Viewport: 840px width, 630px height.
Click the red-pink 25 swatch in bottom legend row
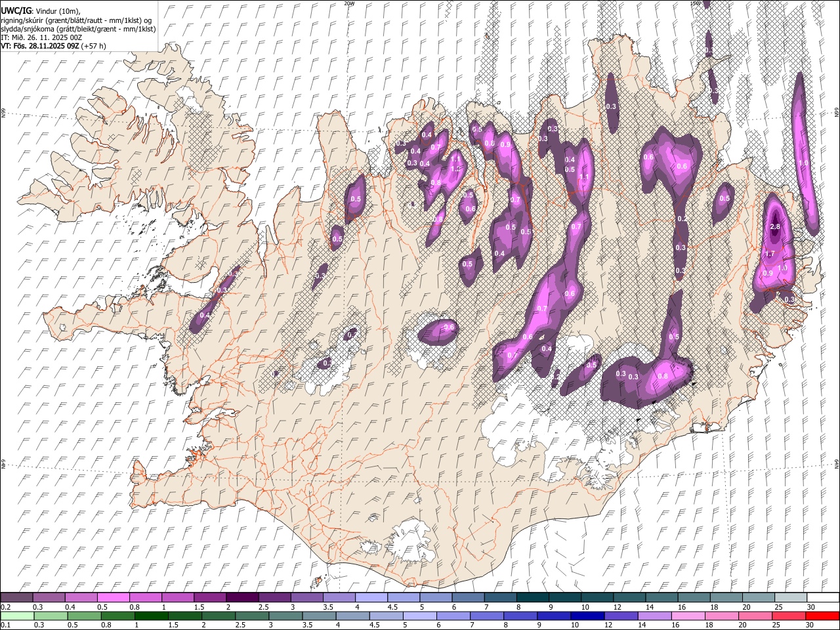pyautogui.click(x=788, y=616)
